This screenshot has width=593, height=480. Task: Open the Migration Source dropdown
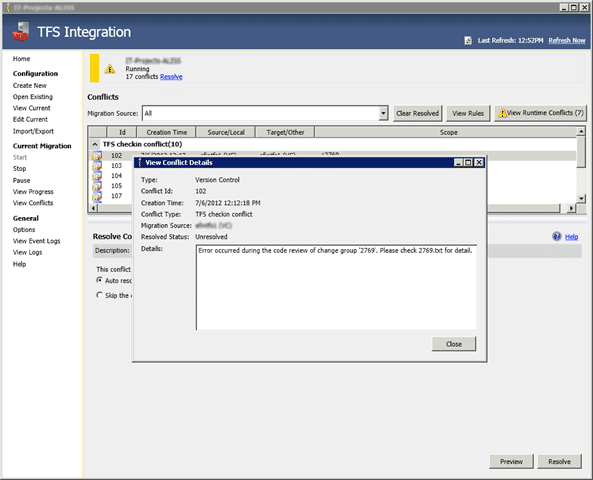[x=383, y=113]
